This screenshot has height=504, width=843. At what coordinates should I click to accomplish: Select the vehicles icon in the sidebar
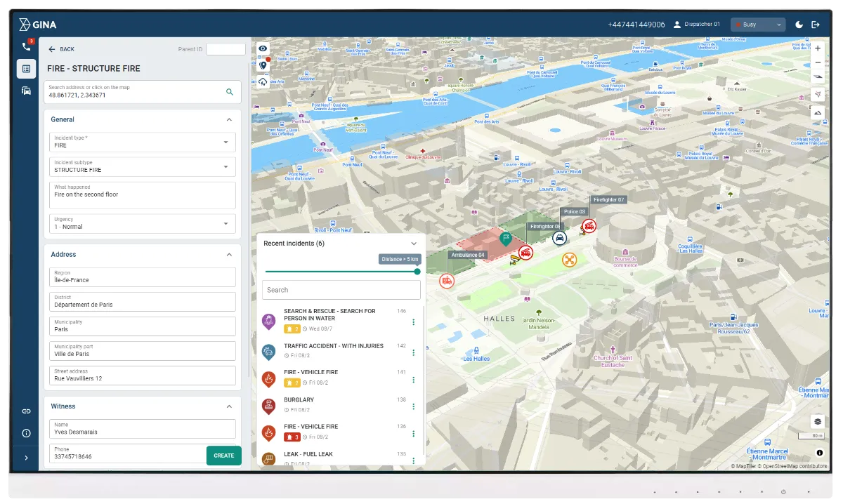[26, 91]
